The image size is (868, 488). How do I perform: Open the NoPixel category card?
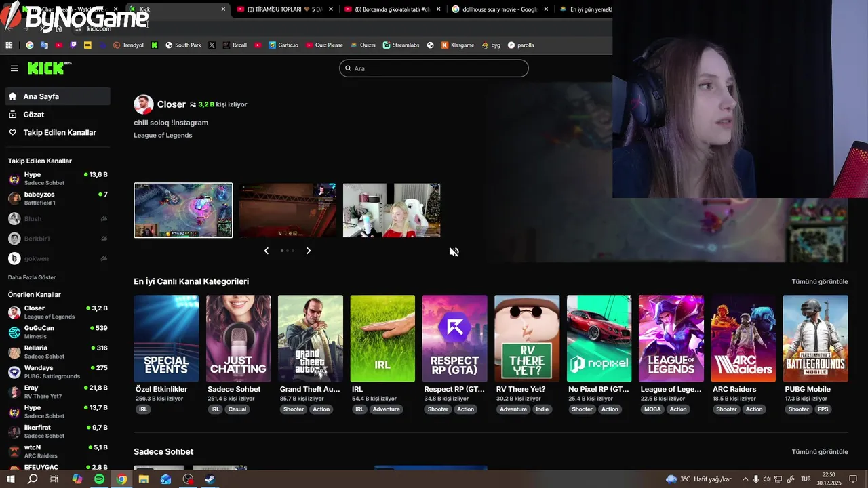click(599, 338)
